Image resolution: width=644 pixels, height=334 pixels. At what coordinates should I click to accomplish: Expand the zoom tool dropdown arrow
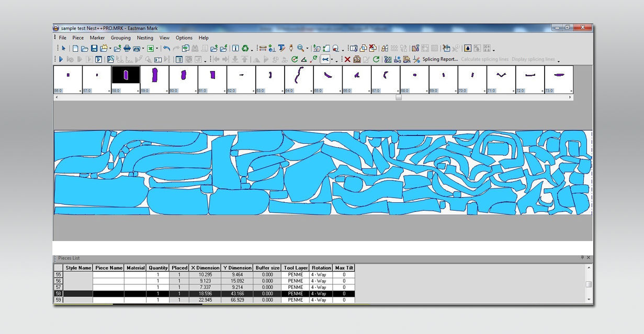tap(307, 49)
